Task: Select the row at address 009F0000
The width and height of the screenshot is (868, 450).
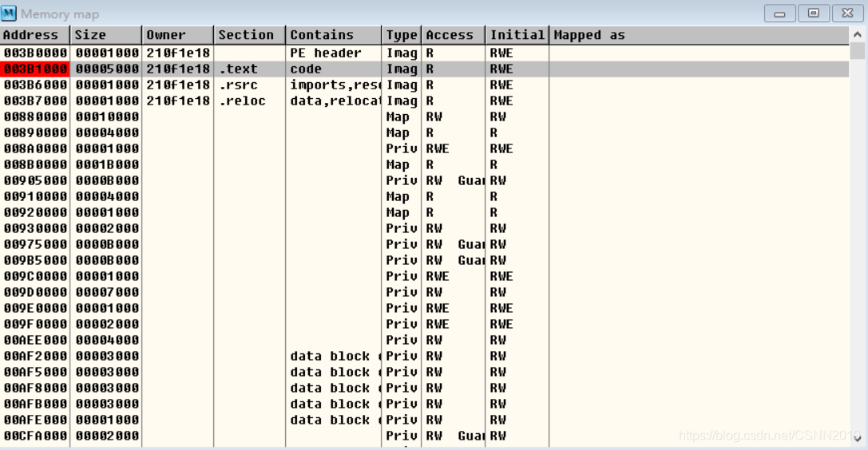Action: pyautogui.click(x=425, y=324)
